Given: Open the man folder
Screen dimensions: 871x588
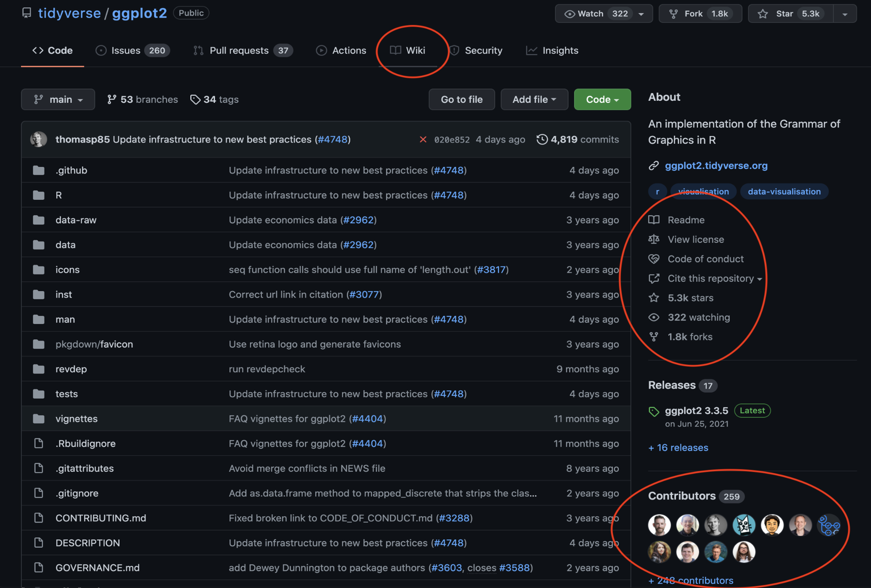Looking at the screenshot, I should click(65, 319).
